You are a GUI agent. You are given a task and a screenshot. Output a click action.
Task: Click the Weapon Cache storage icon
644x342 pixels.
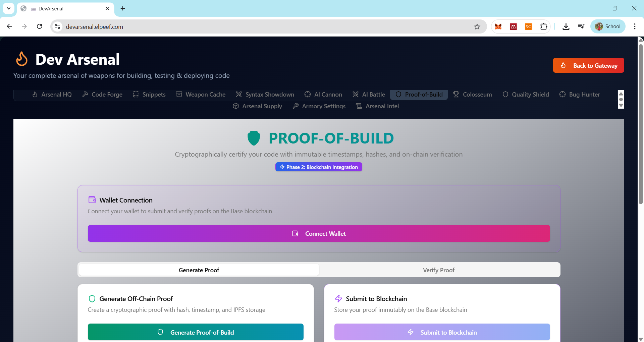(x=179, y=94)
